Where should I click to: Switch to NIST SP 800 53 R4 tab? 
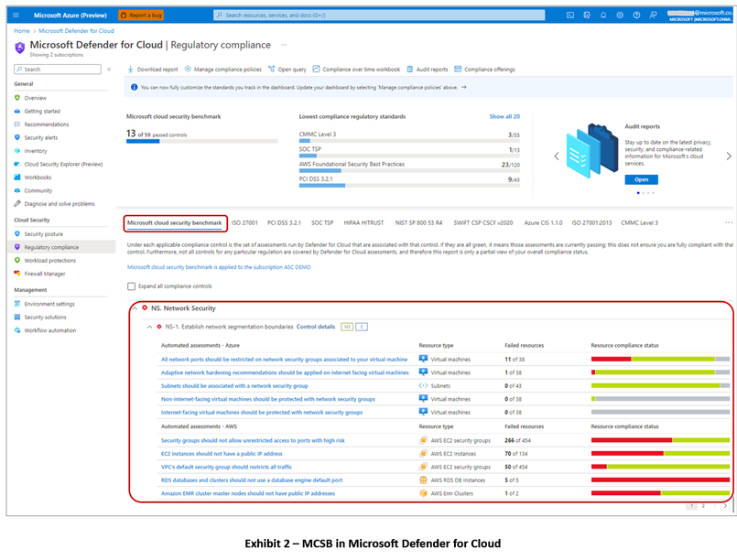(x=418, y=222)
